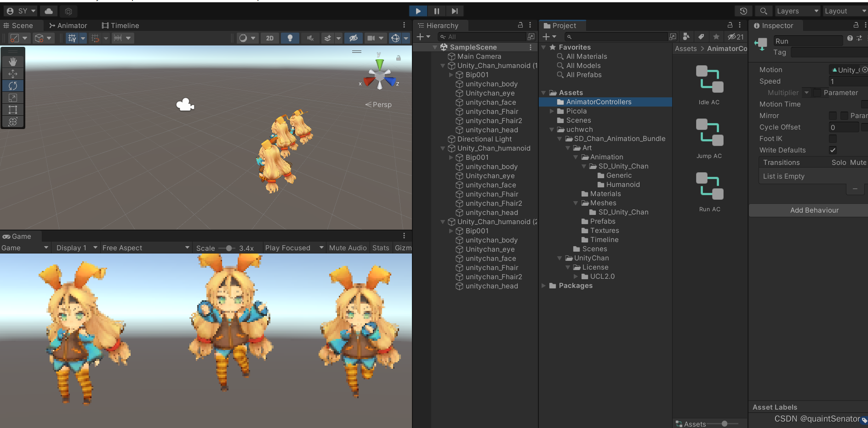Expand the first Bip001 object
Viewport: 868px width, 428px height.
point(451,75)
